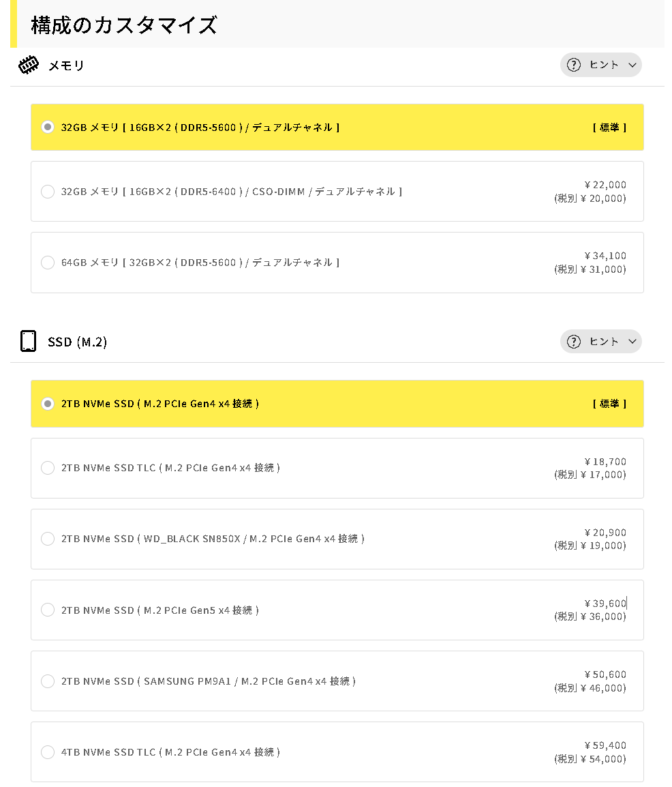Click the ¥34,100 price for 64GB memory
Screen dimensions: 672x787
(x=605, y=256)
